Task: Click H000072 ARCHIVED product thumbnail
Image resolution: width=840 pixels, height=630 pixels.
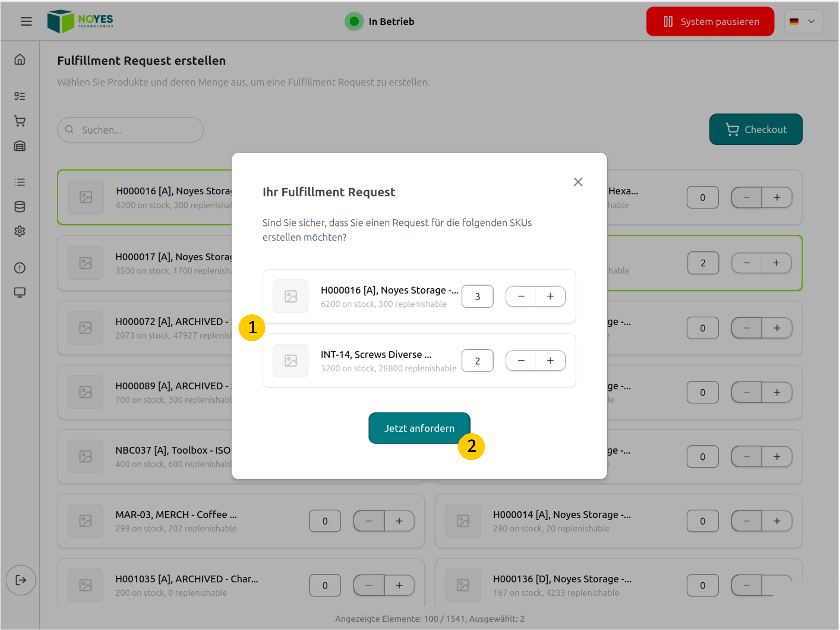Action: coord(86,328)
